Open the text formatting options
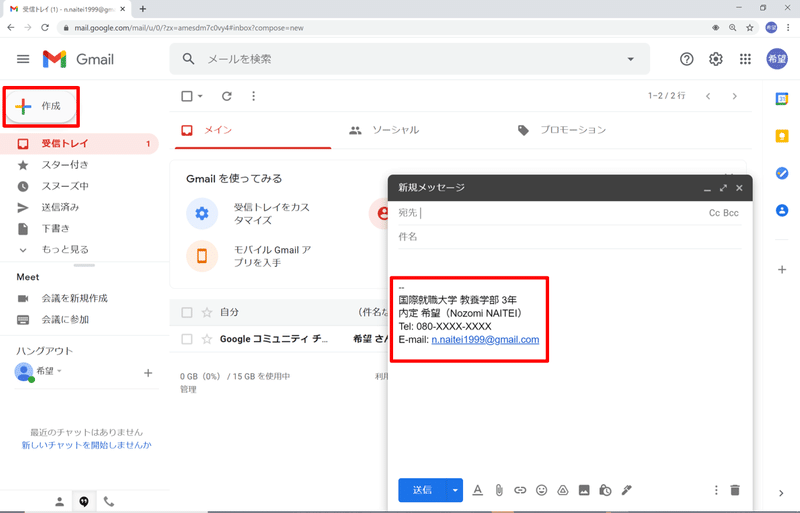This screenshot has height=513, width=800. [x=478, y=490]
